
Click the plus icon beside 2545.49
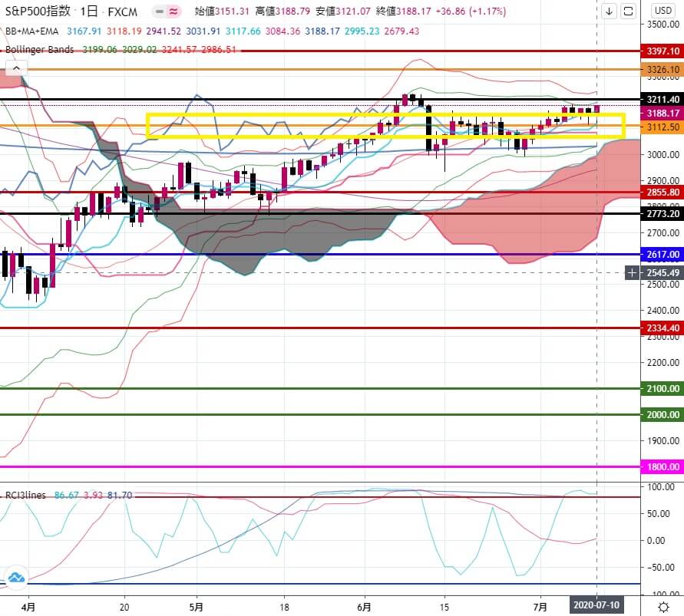pos(632,273)
